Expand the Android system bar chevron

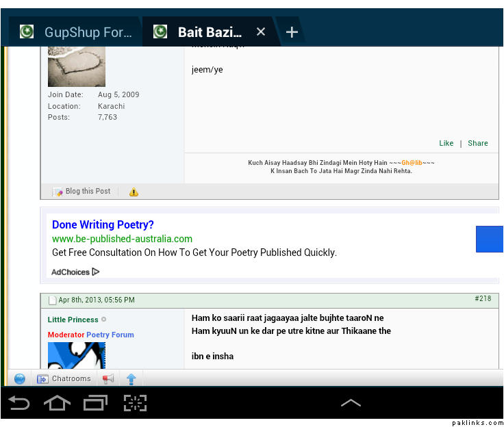351,403
